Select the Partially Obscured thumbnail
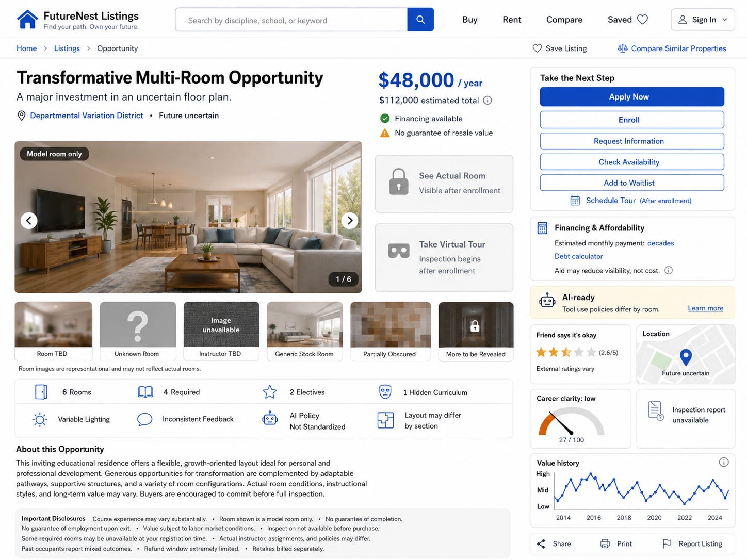 pyautogui.click(x=391, y=331)
